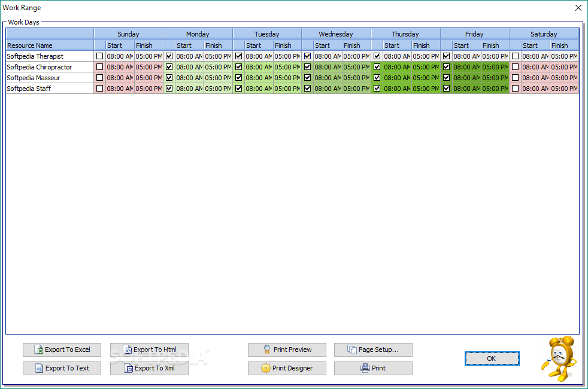
Task: Edit Thursday start time for Softpedia Chiropractor
Action: pos(397,67)
